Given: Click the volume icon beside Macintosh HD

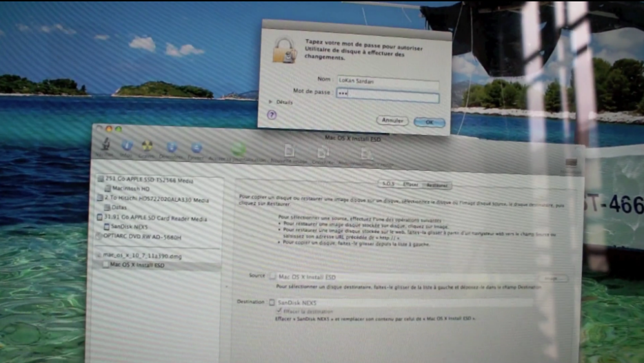Looking at the screenshot, I should coord(108,188).
